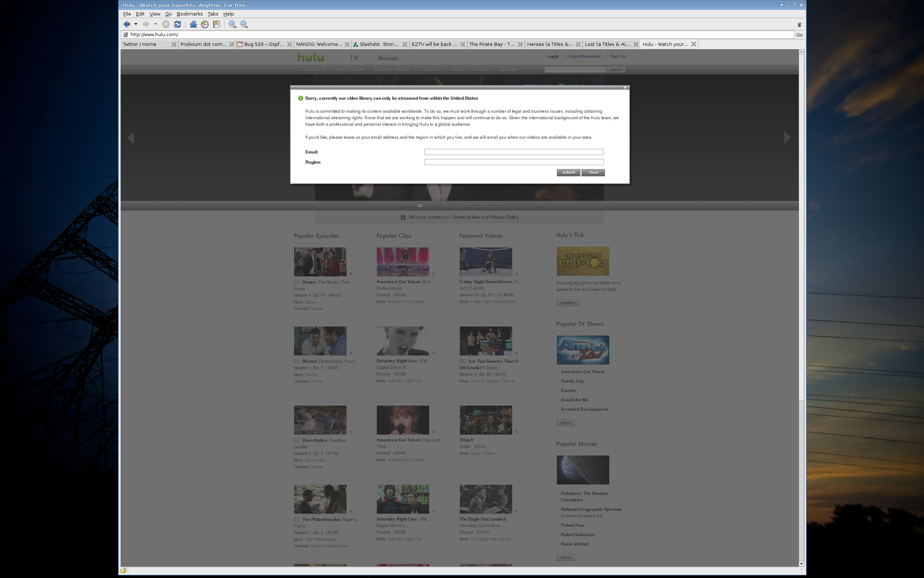924x578 pixels.
Task: Open the Edit menu
Action: [140, 14]
